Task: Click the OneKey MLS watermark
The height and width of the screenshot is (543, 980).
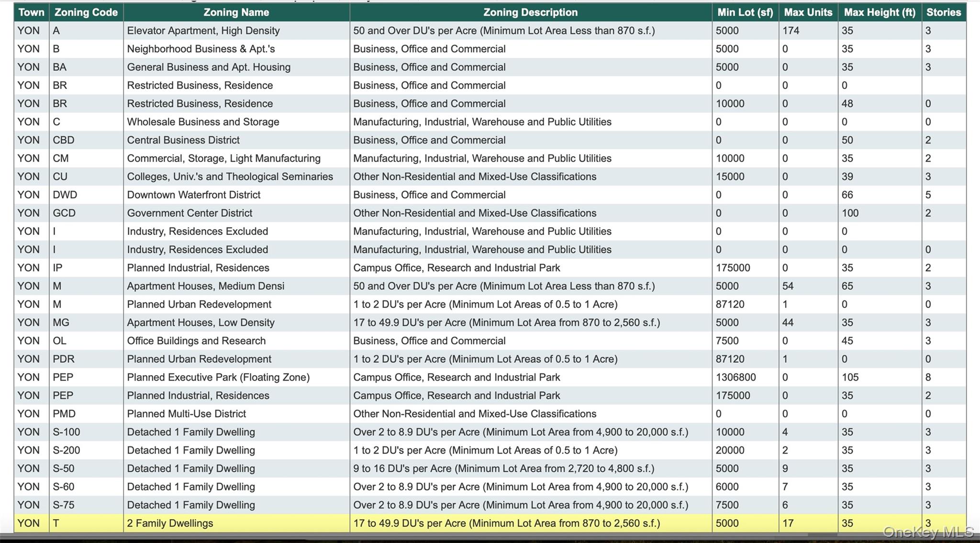Action: (927, 532)
